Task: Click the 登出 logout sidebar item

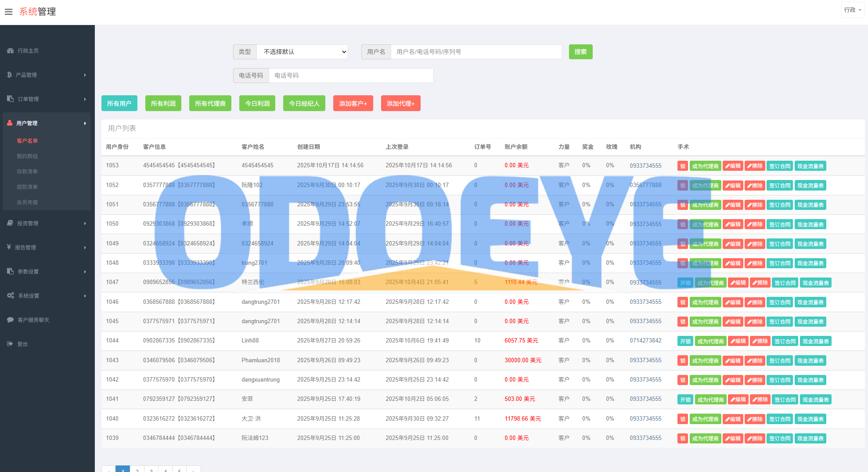Action: [22, 344]
